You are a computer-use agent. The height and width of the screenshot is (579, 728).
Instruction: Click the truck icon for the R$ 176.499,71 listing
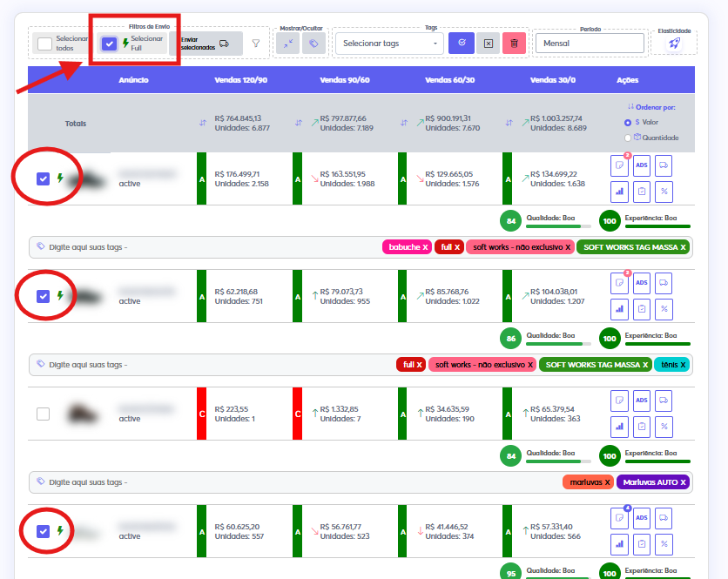664,165
